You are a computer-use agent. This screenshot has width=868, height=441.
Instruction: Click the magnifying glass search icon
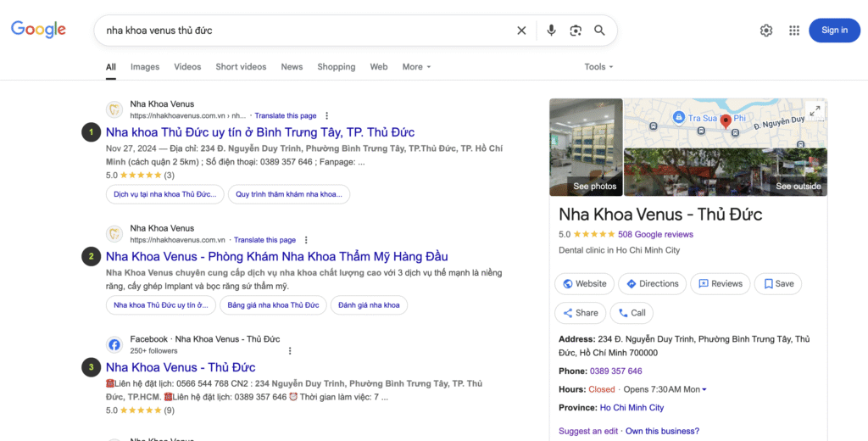click(599, 31)
